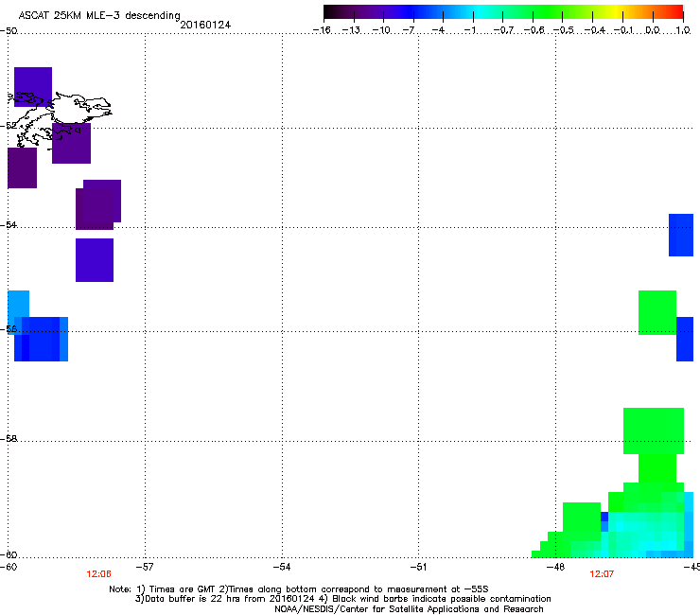The image size is (700, 615).
Task: Click the red "12:07" swath time label
Action: [602, 574]
